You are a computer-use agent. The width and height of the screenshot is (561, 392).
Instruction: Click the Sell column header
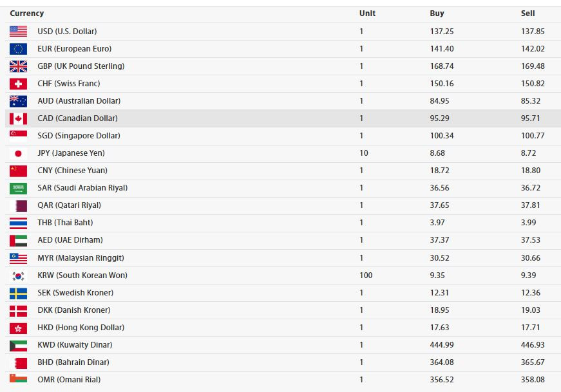[x=528, y=14]
